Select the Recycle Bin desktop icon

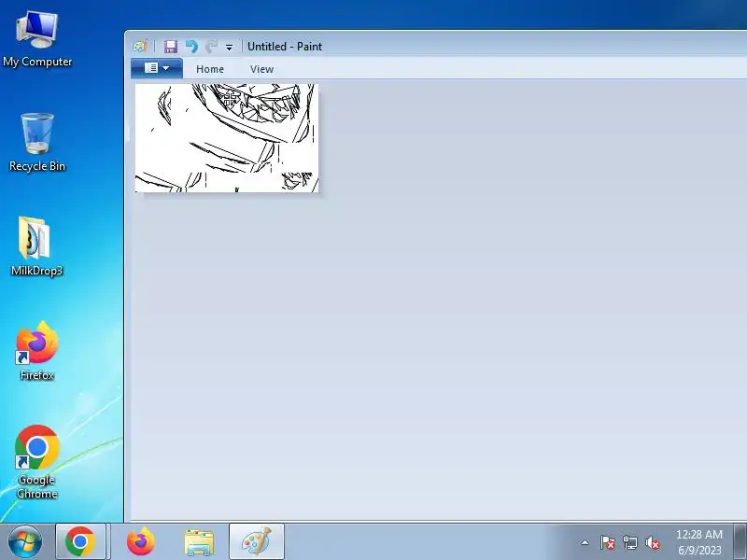pos(37,142)
